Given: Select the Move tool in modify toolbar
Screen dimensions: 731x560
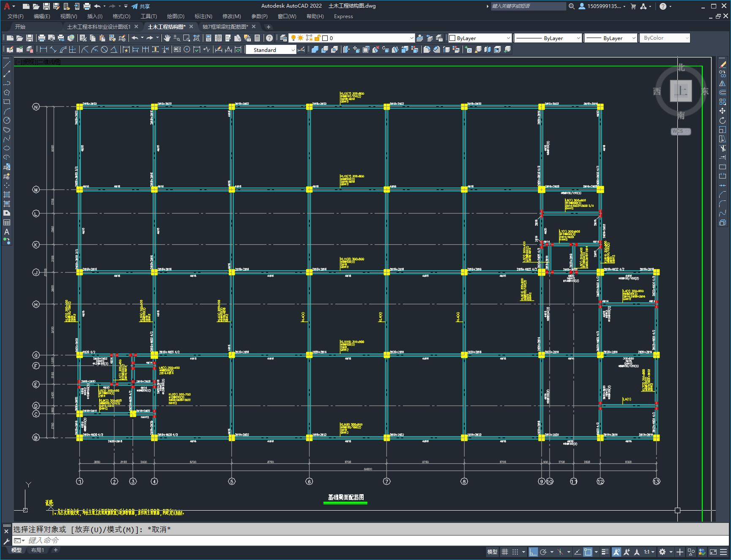Looking at the screenshot, I should click(x=723, y=111).
